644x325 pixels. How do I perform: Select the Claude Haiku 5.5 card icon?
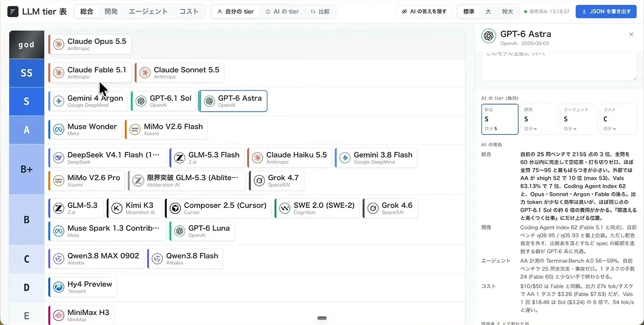pyautogui.click(x=258, y=158)
